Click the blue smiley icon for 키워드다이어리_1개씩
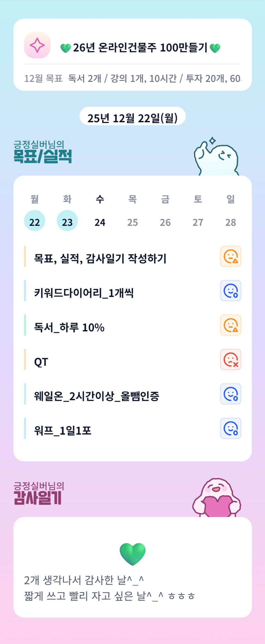 pyautogui.click(x=230, y=291)
